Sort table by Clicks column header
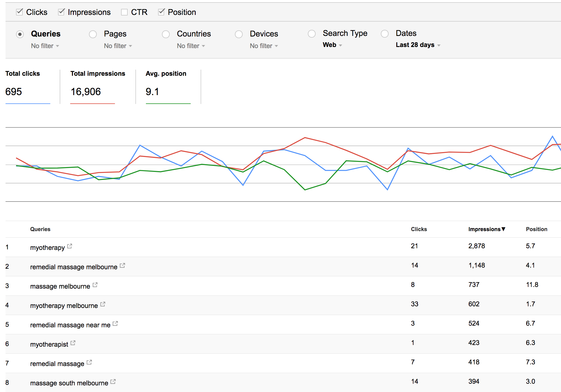This screenshot has height=392, width=561. (419, 229)
